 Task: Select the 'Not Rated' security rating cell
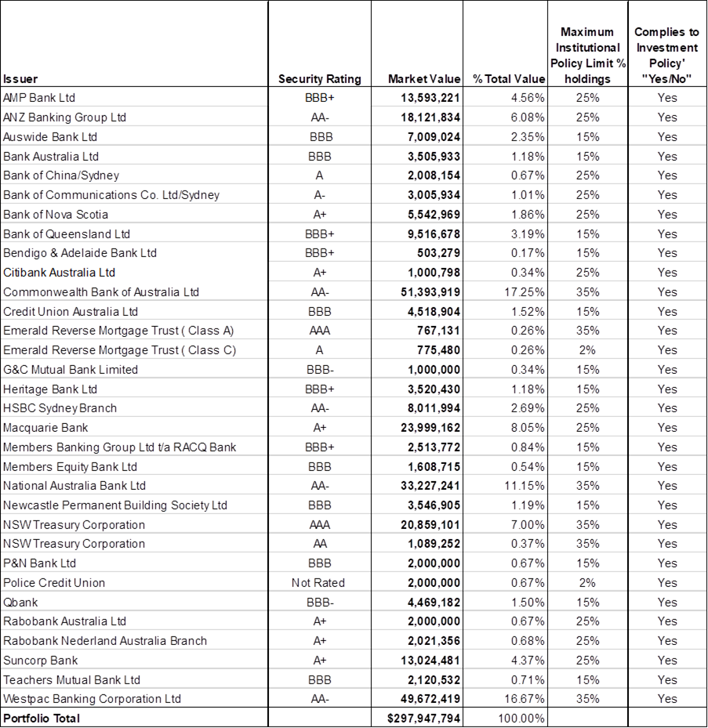(x=318, y=583)
